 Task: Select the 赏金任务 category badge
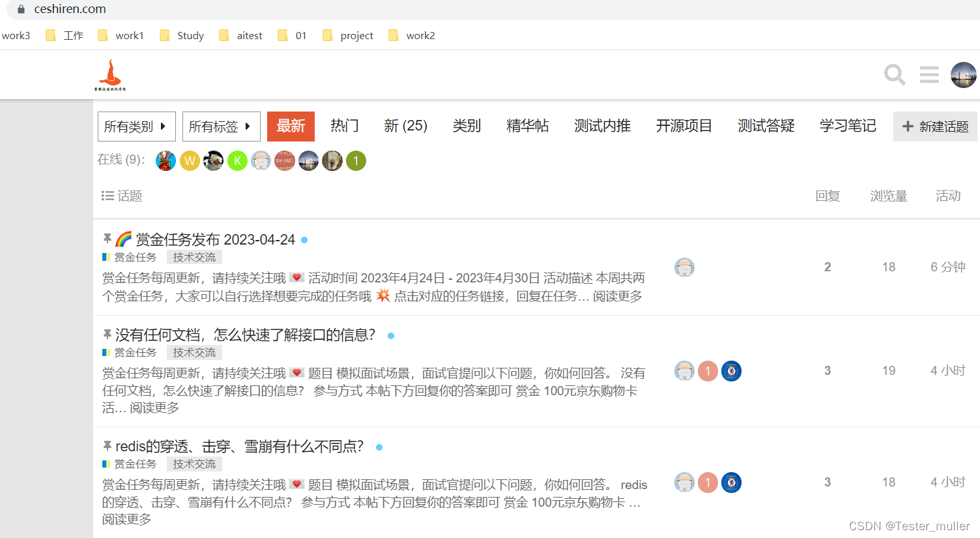[129, 257]
